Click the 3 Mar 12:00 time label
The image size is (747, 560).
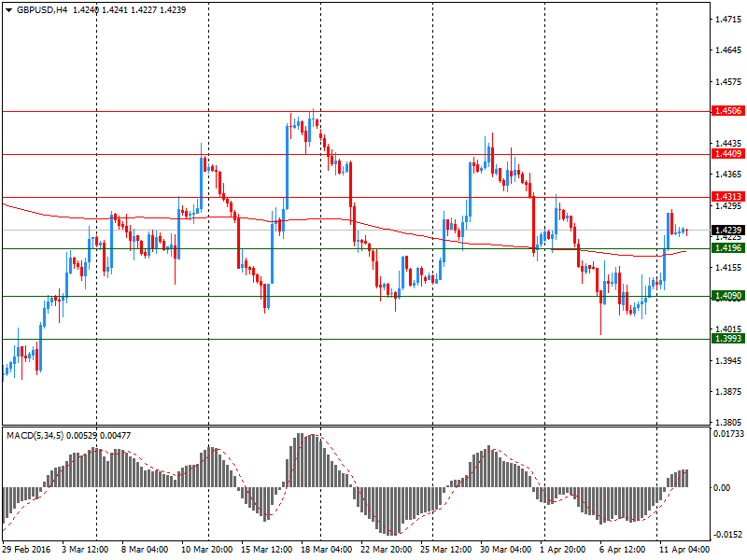pos(85,550)
